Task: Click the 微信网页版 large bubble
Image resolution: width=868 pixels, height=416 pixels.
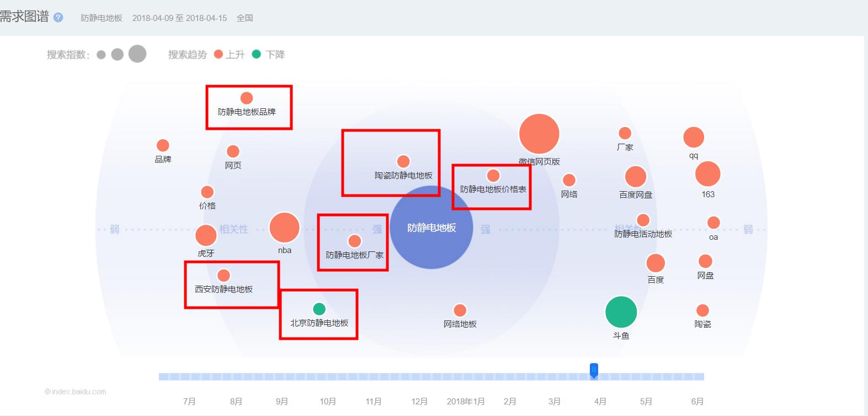Action: pyautogui.click(x=539, y=134)
